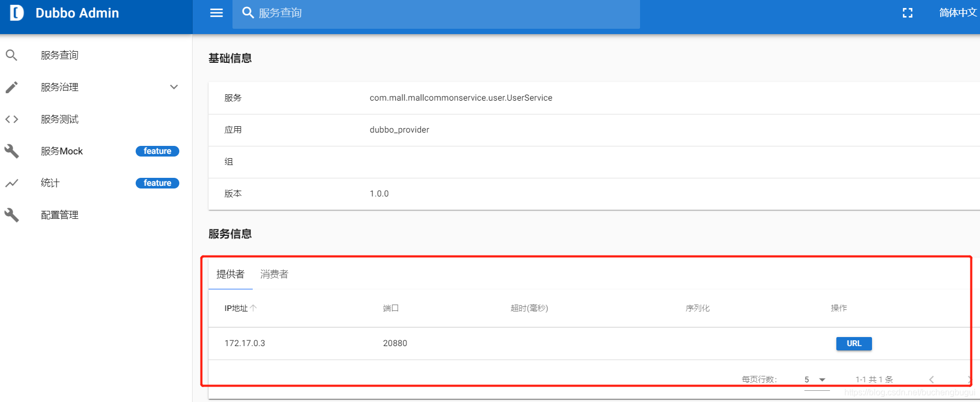Click the 序列化 column header

click(697, 308)
